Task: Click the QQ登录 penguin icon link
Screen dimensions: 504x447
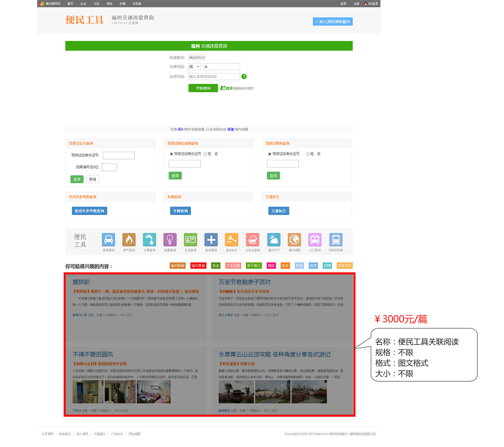Action: 371,3
